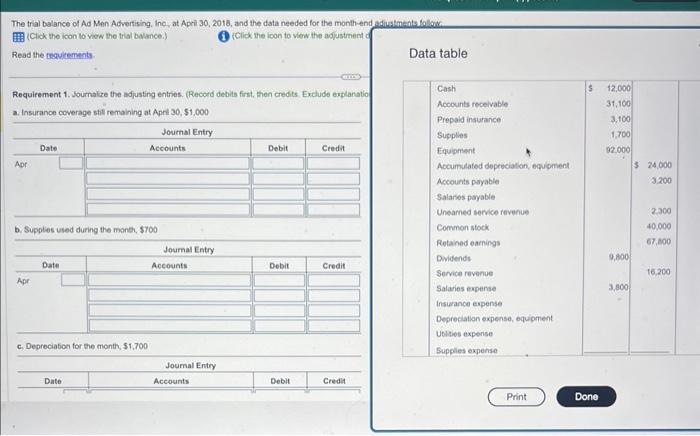
Task: Select 'Depreciation expense, equipment' row label
Action: [494, 319]
